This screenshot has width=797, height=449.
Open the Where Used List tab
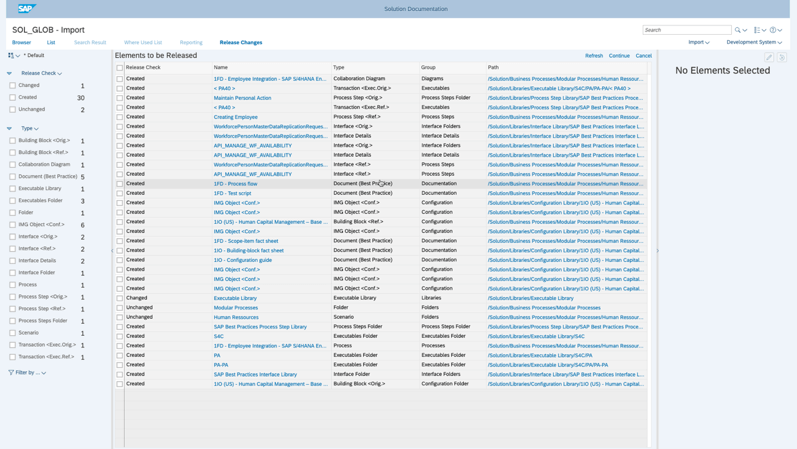(x=143, y=42)
